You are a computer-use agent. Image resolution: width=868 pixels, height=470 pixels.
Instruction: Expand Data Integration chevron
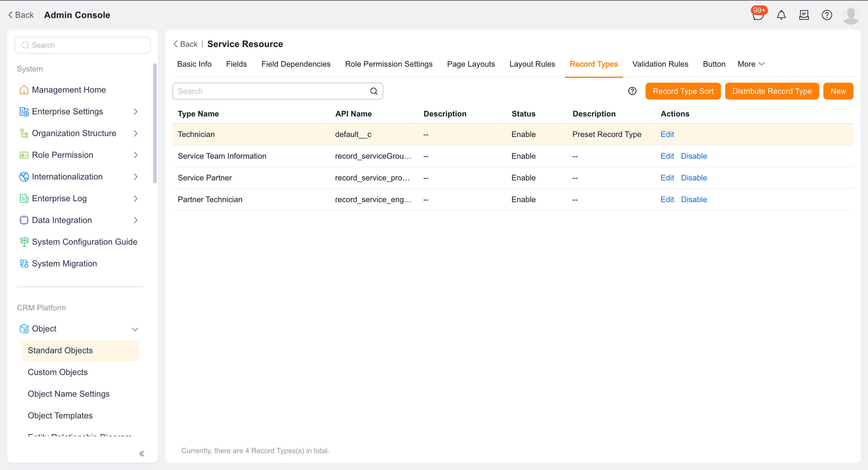click(x=135, y=220)
